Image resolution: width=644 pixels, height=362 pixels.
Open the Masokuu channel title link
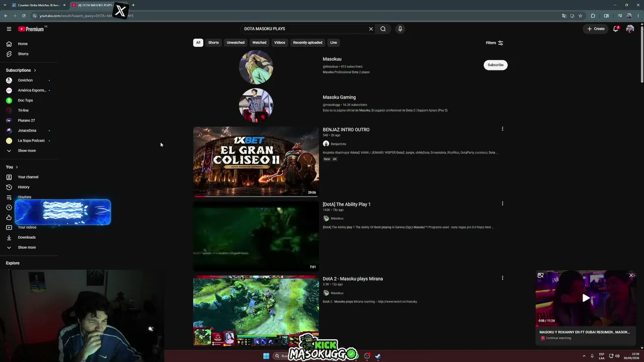[332, 59]
